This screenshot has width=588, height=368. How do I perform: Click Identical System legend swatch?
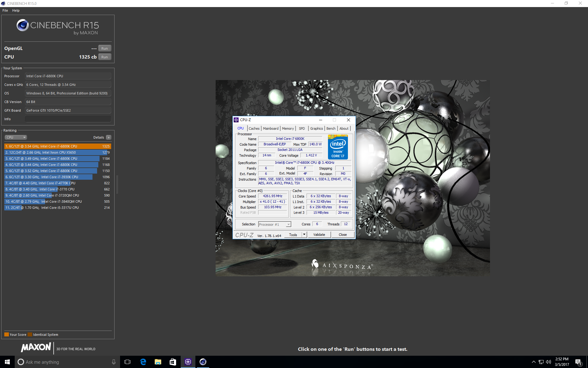point(30,335)
